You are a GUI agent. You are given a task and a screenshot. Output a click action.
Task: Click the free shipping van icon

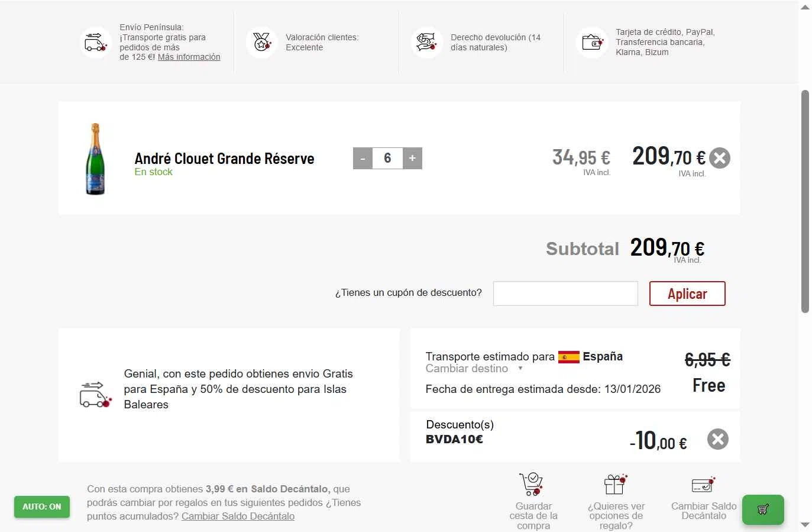tap(95, 394)
